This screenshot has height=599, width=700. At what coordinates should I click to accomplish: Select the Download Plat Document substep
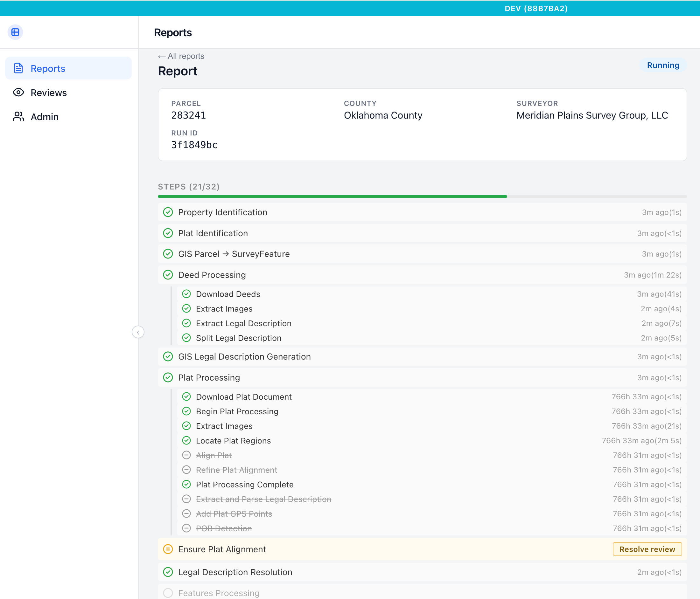point(432,397)
